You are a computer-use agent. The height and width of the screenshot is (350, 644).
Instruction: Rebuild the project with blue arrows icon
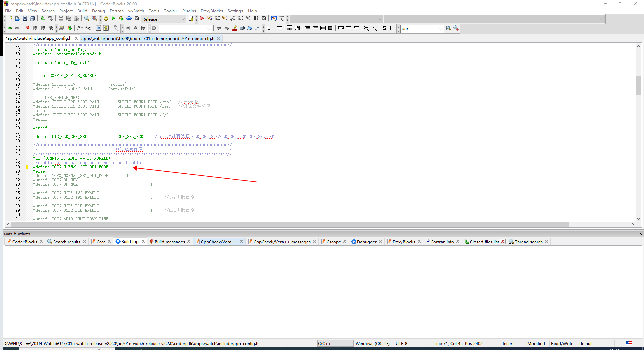point(129,19)
